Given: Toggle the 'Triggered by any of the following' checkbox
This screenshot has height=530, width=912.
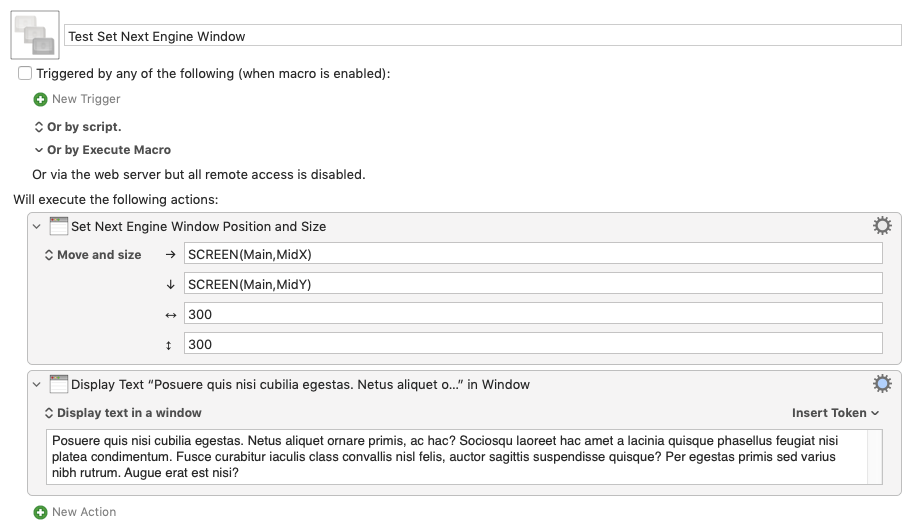Looking at the screenshot, I should point(25,74).
